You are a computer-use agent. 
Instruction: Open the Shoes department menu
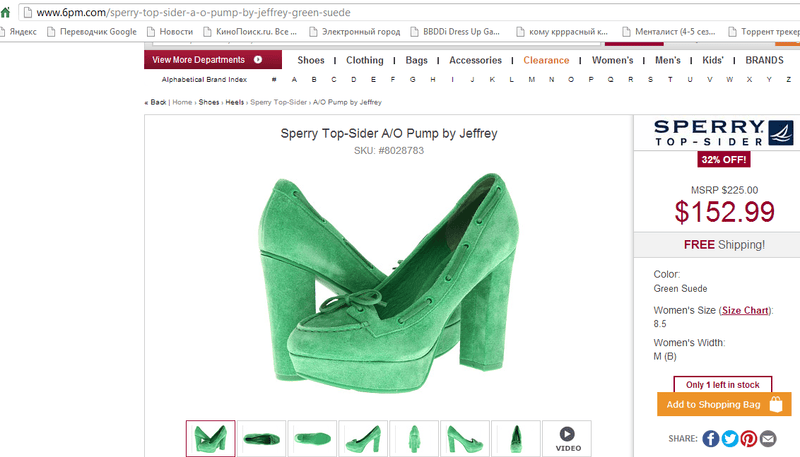311,60
